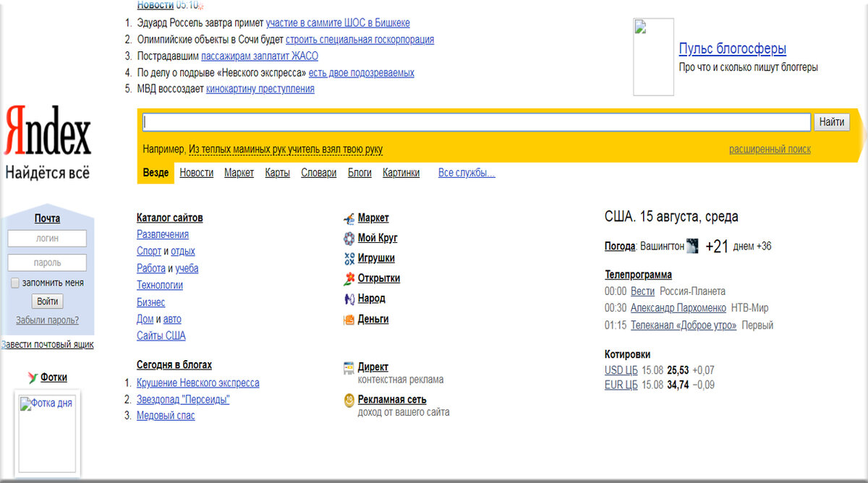Open Бизнес catalog category
This screenshot has width=868, height=483.
[x=150, y=302]
